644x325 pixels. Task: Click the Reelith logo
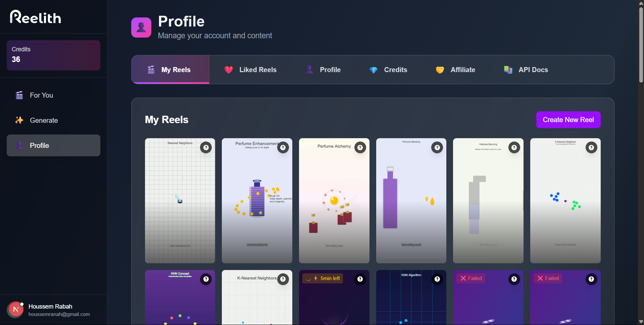point(36,17)
